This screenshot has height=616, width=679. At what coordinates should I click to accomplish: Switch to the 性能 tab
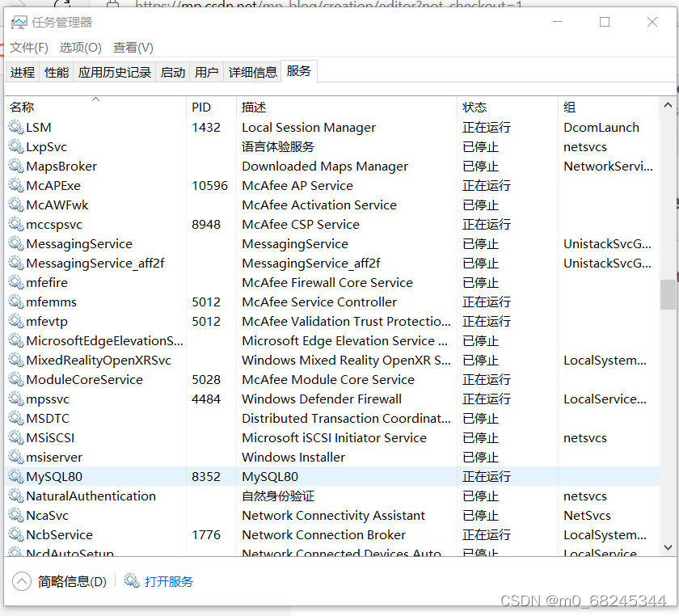57,72
